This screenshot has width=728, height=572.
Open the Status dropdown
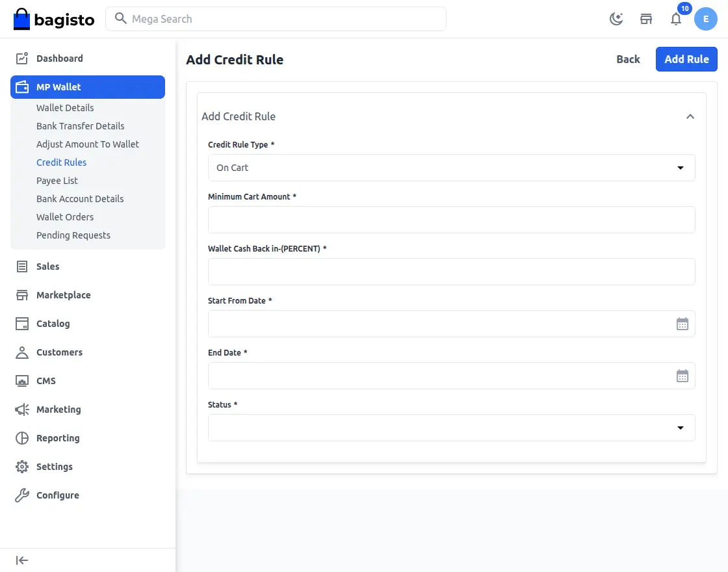[451, 428]
